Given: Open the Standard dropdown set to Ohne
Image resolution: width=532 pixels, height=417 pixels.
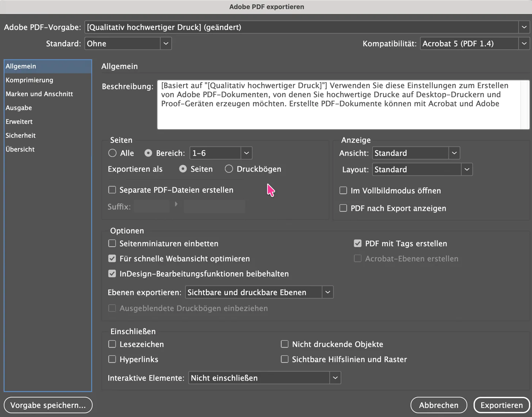Looking at the screenshot, I should point(128,44).
